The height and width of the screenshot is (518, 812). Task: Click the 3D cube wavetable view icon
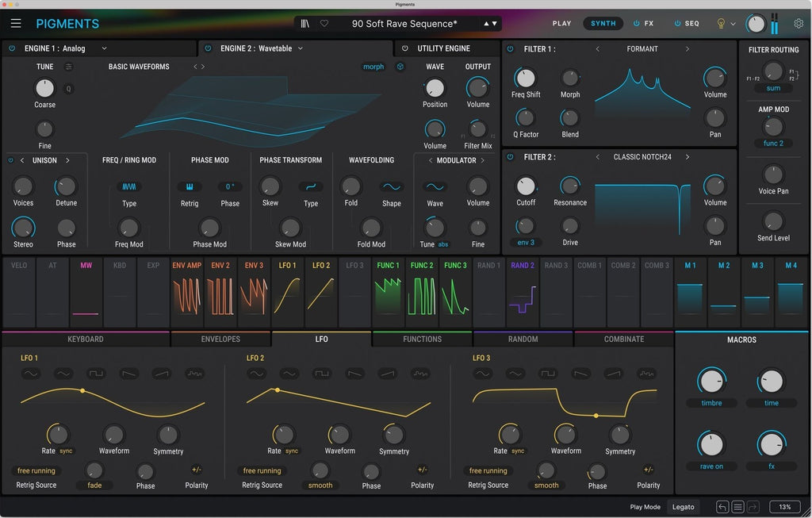(x=400, y=67)
